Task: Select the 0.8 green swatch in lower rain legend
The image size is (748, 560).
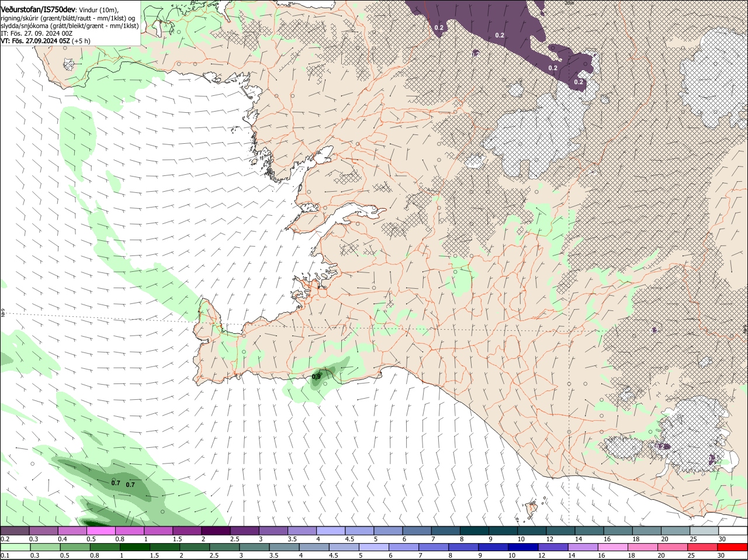Action: 105,547
